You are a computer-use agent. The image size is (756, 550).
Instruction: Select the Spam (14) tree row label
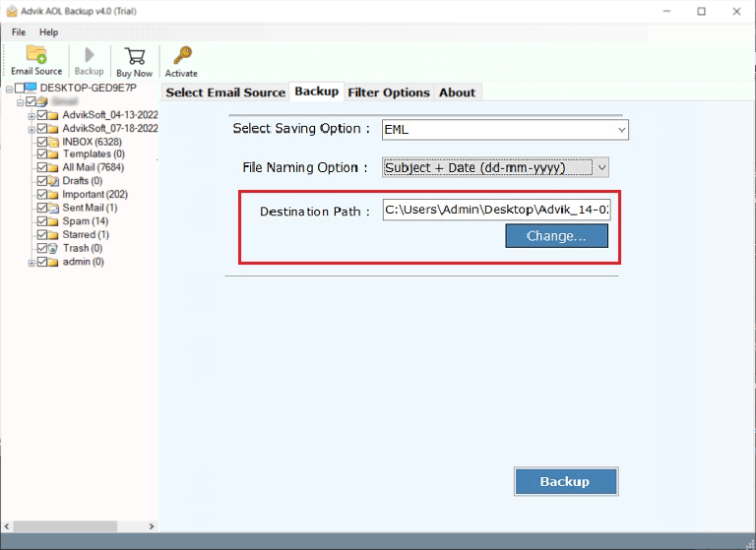coord(86,221)
